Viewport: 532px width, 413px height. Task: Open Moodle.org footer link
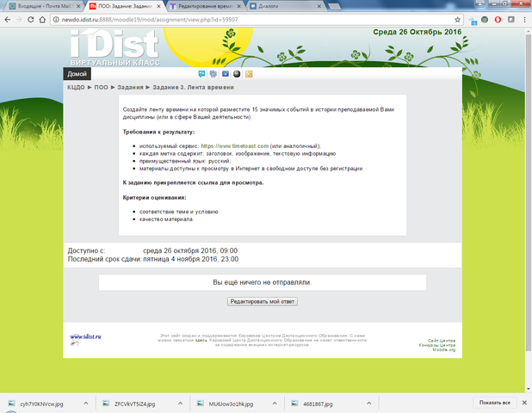click(444, 349)
